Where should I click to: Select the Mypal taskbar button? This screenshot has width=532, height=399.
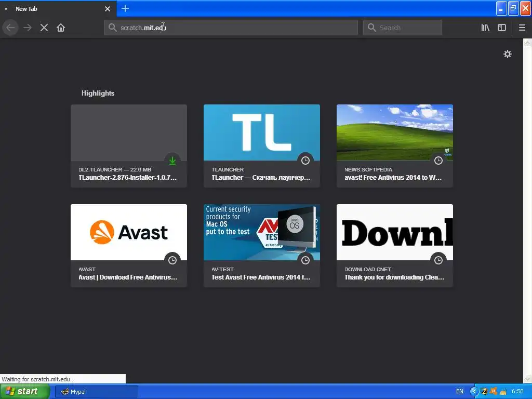point(96,392)
